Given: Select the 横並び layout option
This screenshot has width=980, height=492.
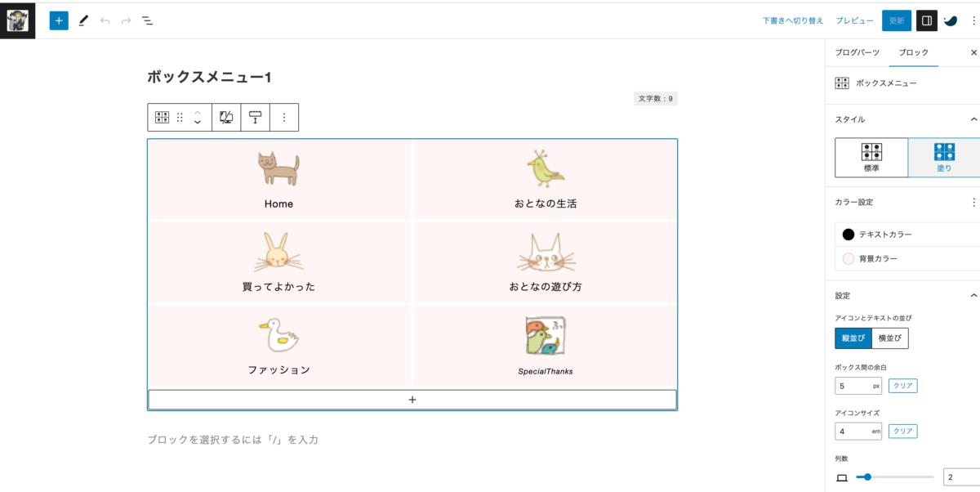Looking at the screenshot, I should click(890, 338).
